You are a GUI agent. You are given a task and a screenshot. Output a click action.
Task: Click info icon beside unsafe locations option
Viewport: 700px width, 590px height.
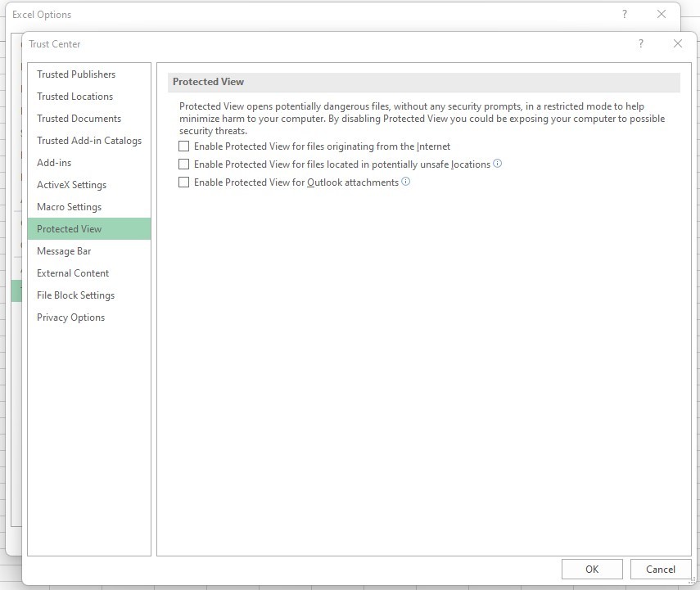pos(497,164)
